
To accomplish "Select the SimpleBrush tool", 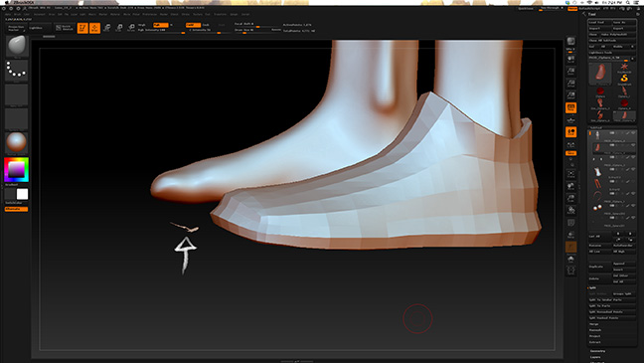I will (624, 80).
